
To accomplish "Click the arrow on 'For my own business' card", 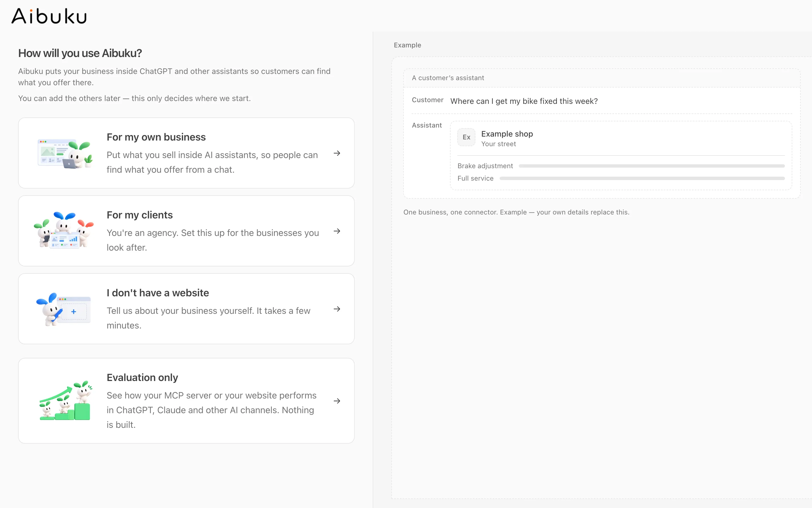I will click(x=337, y=153).
